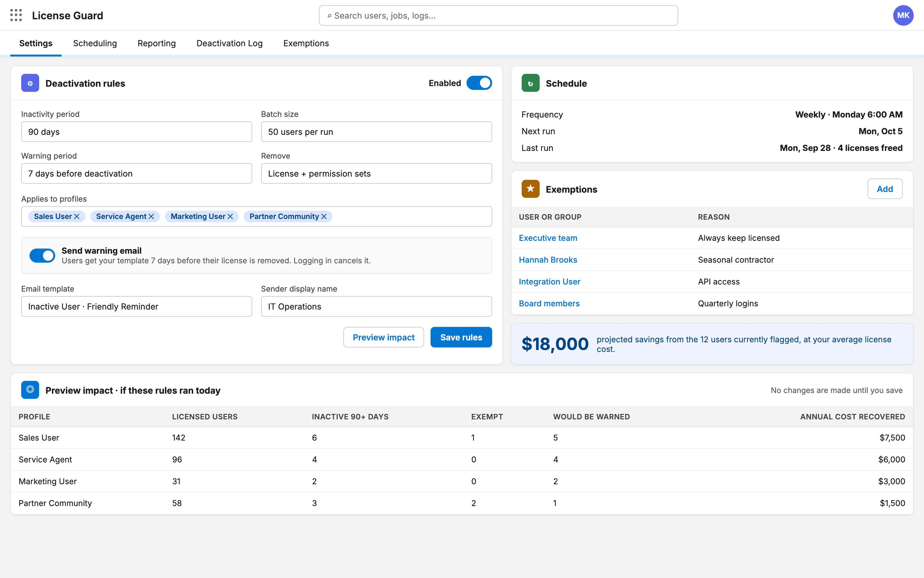Remove the Marketing User profile chip

[x=230, y=216]
